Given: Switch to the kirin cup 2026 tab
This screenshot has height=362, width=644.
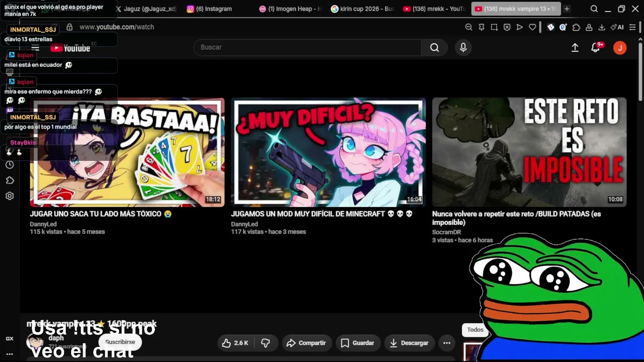Looking at the screenshot, I should click(x=363, y=9).
